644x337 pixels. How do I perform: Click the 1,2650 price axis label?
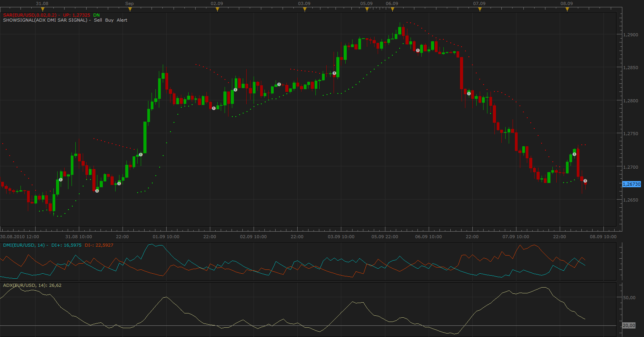(x=631, y=200)
